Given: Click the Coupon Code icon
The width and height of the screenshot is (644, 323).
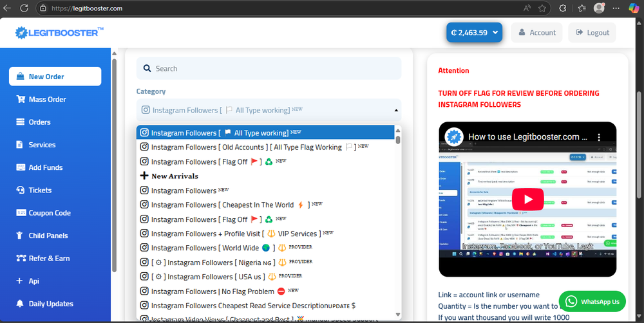Looking at the screenshot, I should 21,212.
